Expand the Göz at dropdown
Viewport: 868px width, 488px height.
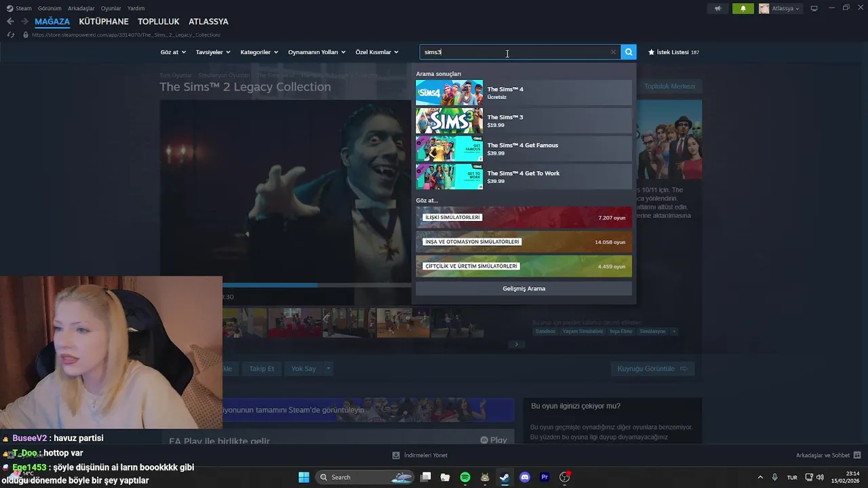[173, 52]
